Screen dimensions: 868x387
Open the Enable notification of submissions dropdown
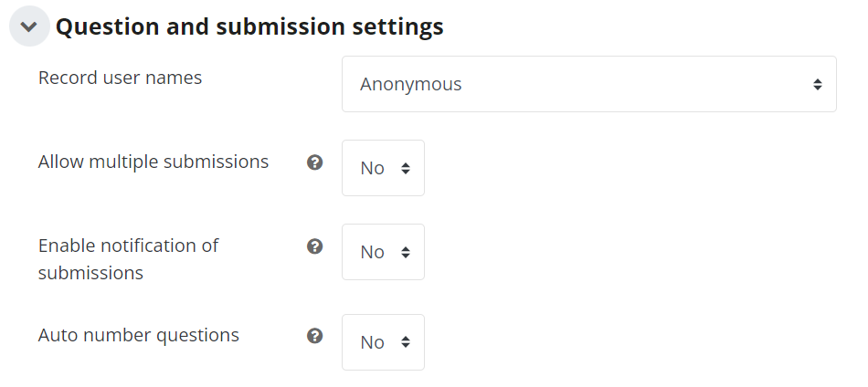pyautogui.click(x=383, y=252)
